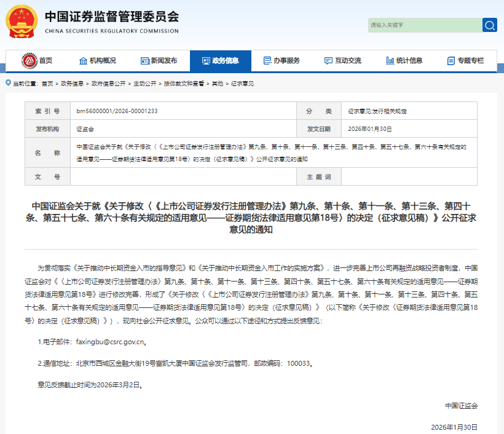The image size is (504, 434).
Task: Click the 机构概况 building icon
Action: click(x=83, y=61)
